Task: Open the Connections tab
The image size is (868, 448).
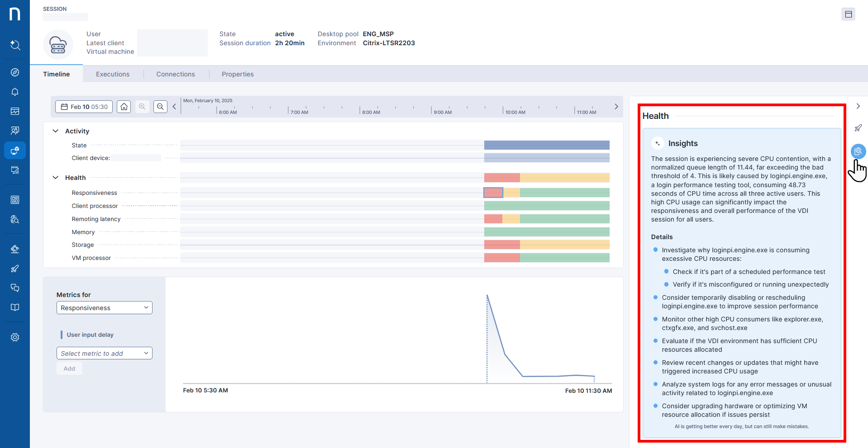Action: (176, 74)
